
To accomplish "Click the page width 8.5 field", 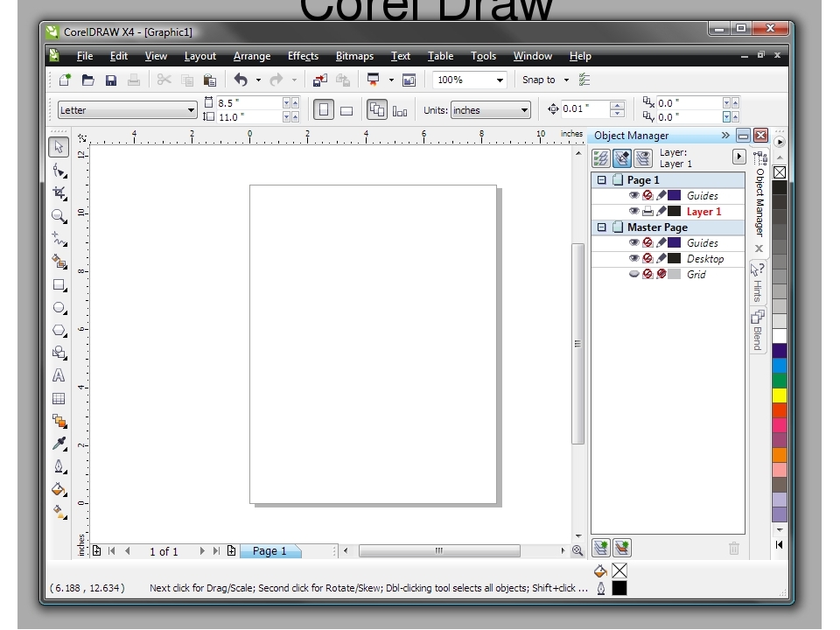I will [x=248, y=103].
